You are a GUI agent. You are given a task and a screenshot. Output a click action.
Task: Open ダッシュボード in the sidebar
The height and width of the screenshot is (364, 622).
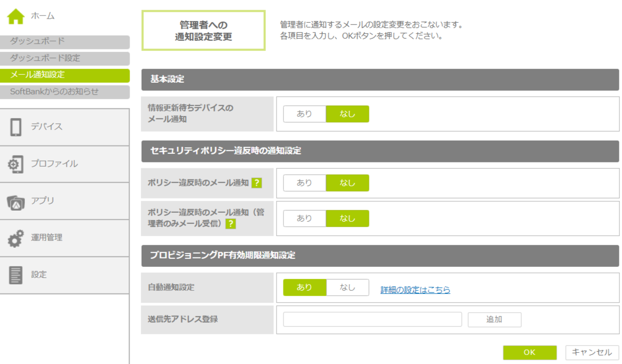(65, 42)
